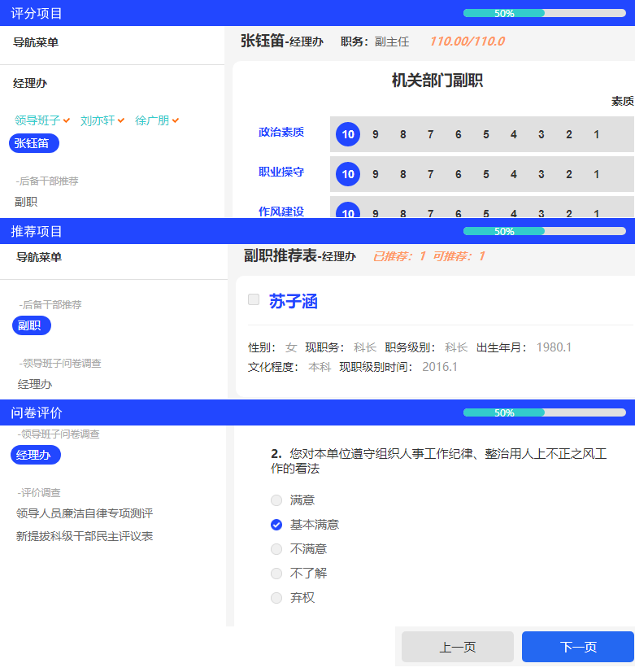
Task: Go to the previous page with 上一页
Action: coord(457,647)
